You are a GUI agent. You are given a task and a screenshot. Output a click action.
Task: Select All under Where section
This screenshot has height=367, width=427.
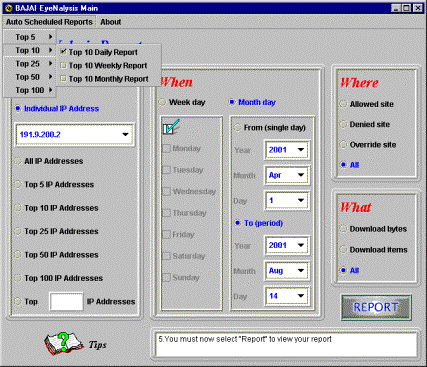[343, 165]
